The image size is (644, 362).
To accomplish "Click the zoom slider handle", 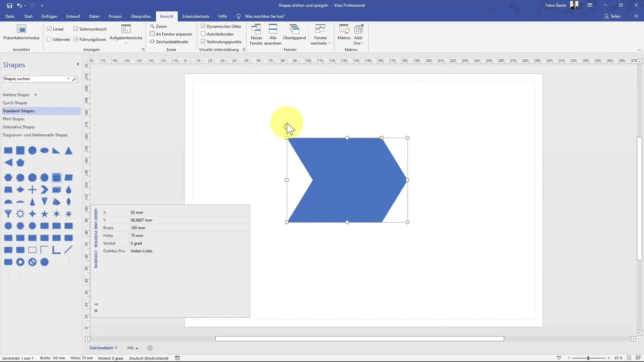I will click(588, 358).
